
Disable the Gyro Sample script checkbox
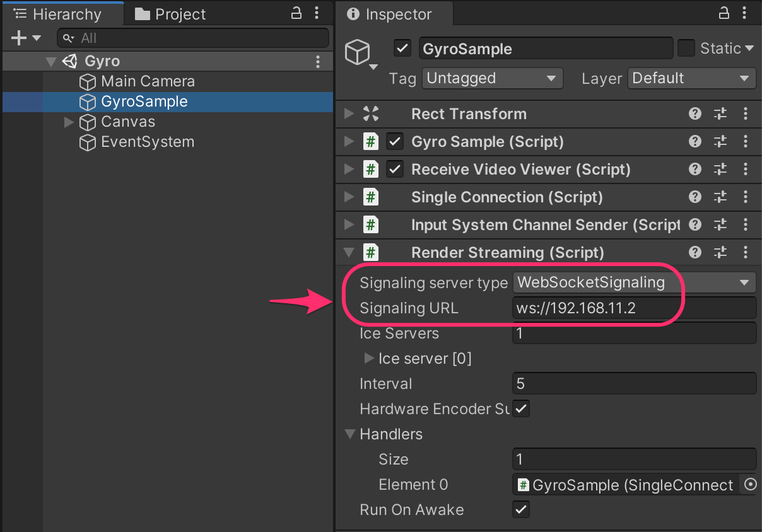[x=394, y=141]
